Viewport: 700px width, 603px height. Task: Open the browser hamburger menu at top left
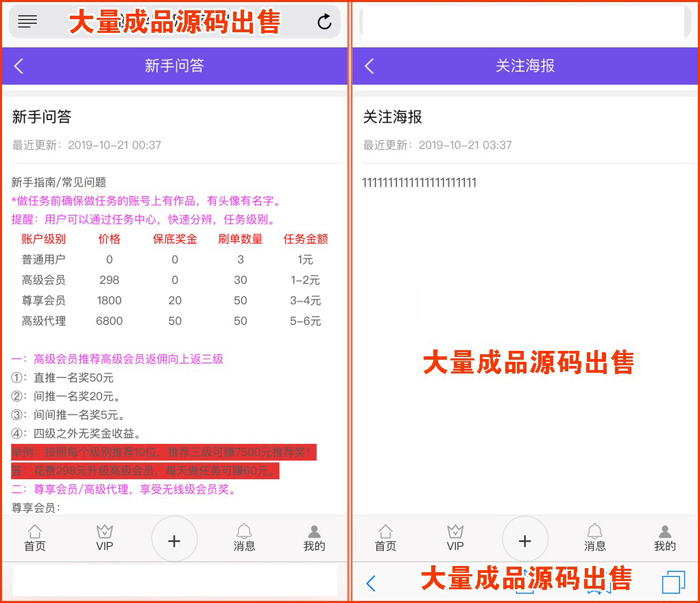point(27,22)
